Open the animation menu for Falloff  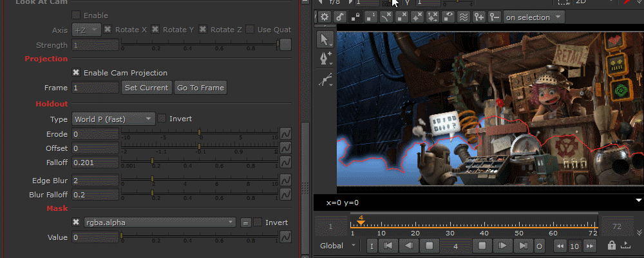285,162
